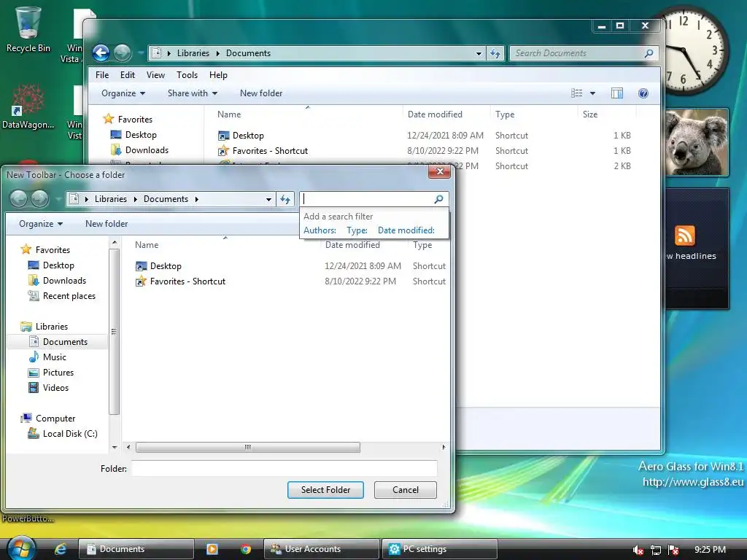Click the dialog back navigation button
Viewport: 747px width, 560px height.
click(x=18, y=198)
